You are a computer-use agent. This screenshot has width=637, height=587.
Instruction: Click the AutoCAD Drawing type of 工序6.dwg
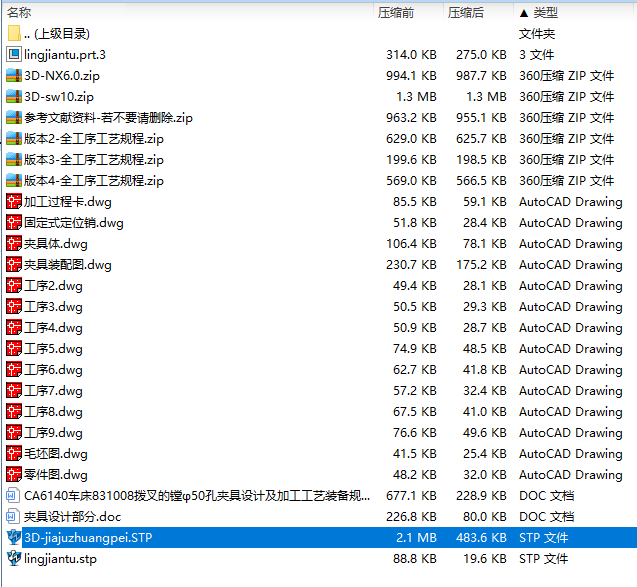(571, 370)
